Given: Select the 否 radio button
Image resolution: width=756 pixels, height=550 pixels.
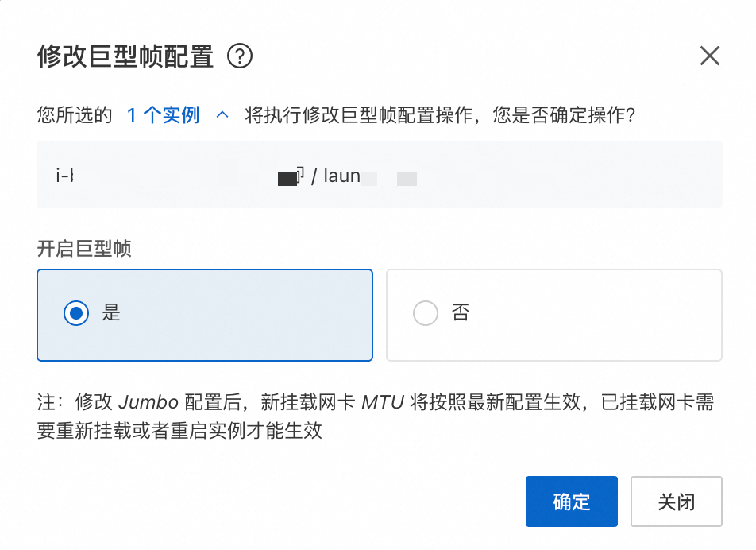Looking at the screenshot, I should click(x=426, y=314).
